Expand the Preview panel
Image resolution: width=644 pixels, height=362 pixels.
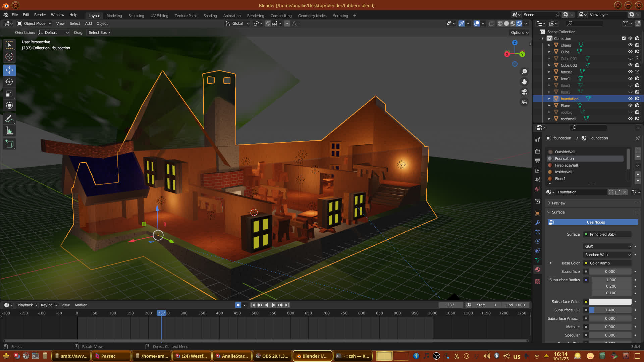[558, 203]
